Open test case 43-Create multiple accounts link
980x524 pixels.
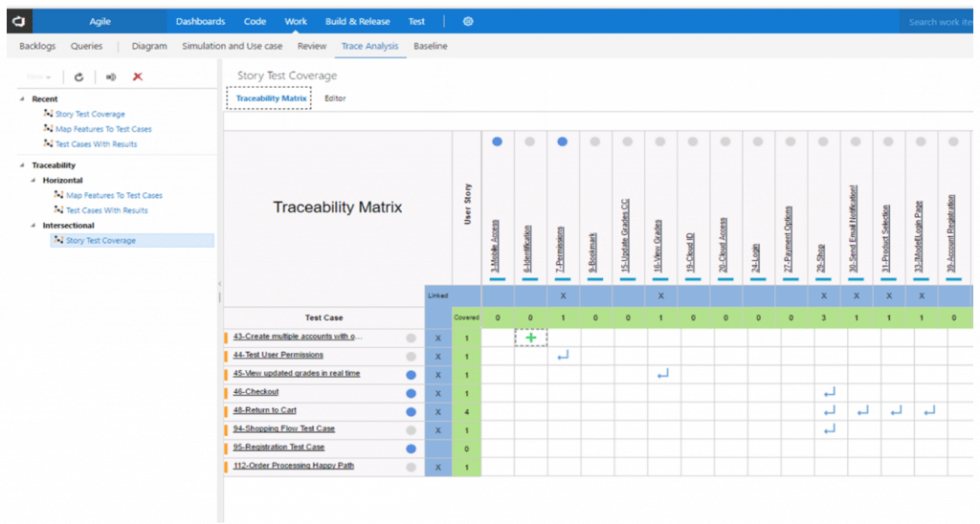(x=298, y=336)
